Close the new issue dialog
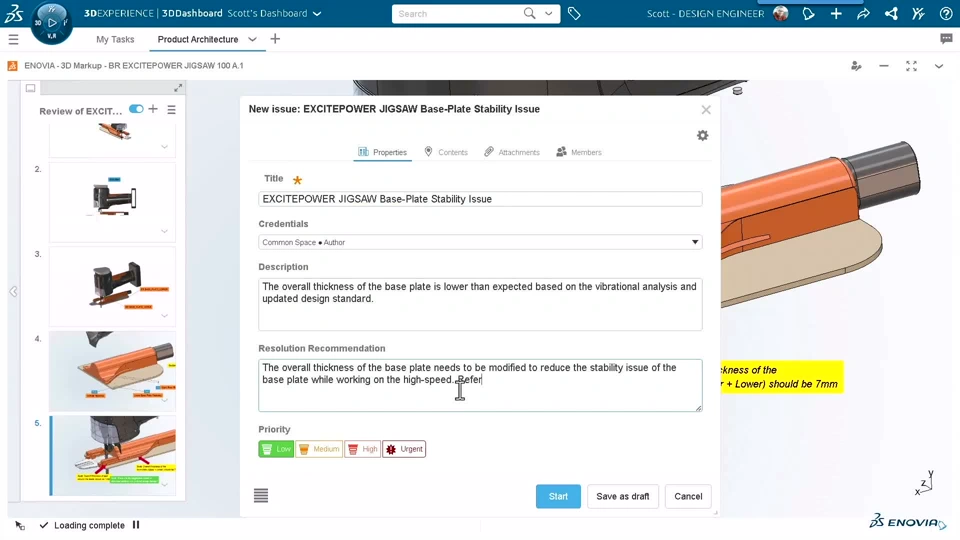Viewport: 960px width, 540px height. 706,110
